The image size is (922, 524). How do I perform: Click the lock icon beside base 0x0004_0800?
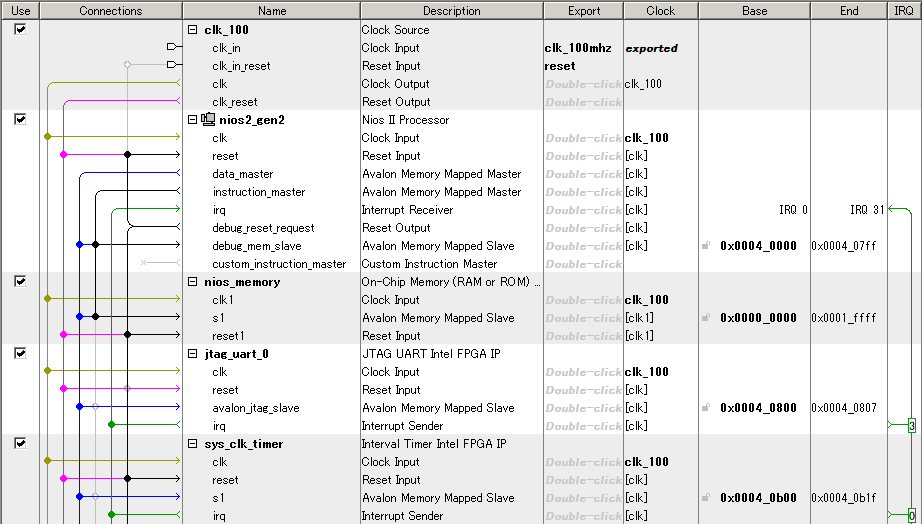[x=706, y=408]
